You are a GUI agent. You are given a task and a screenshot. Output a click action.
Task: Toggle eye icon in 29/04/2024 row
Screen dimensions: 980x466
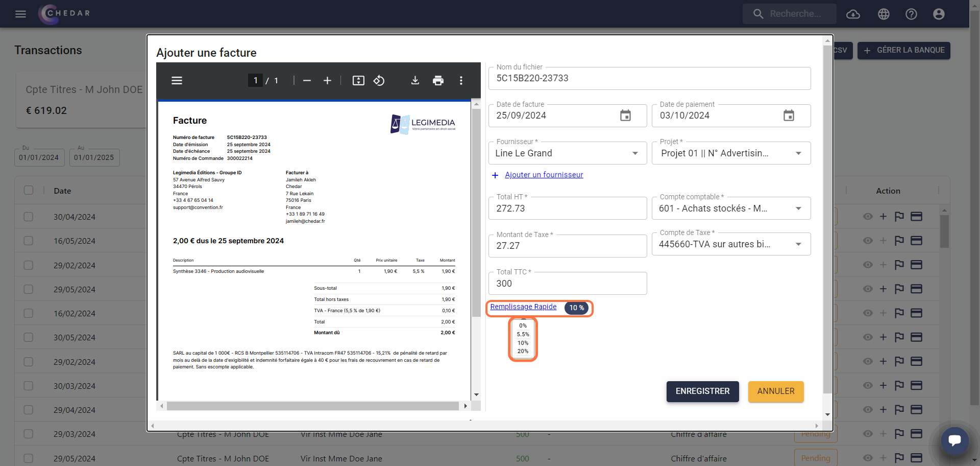[x=868, y=410]
